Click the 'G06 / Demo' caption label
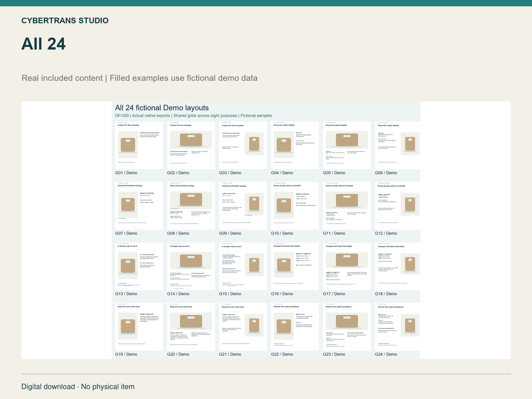 tap(386, 173)
